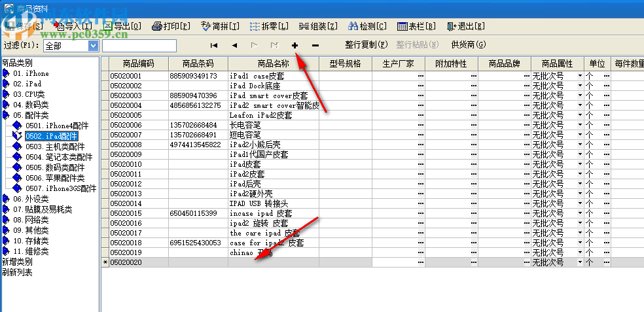Go to the first record navigation icon
644x312 pixels.
pyautogui.click(x=214, y=46)
